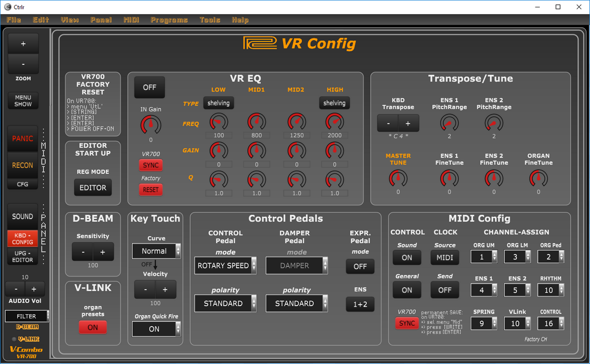Viewport: 590px width, 364px height.
Task: Open the Tools menu
Action: click(209, 20)
